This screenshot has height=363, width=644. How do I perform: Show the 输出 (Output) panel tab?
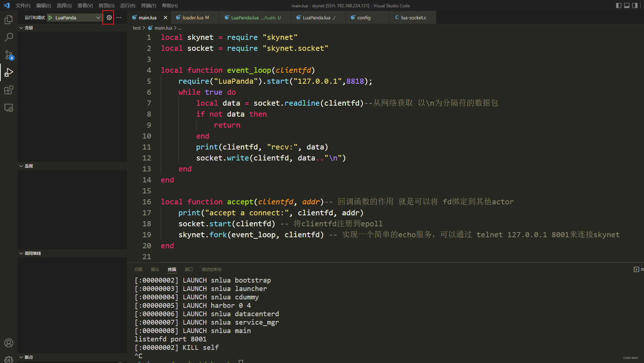pos(155,269)
